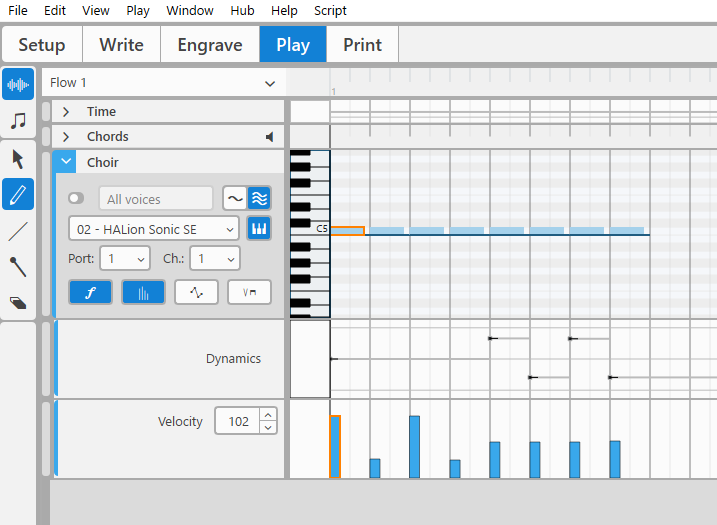Toggle the All voices switch
Screen dimensions: 717x525
tap(77, 199)
